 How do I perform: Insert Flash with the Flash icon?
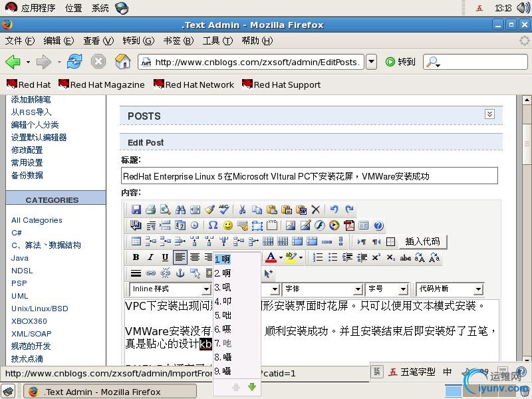pyautogui.click(x=320, y=225)
